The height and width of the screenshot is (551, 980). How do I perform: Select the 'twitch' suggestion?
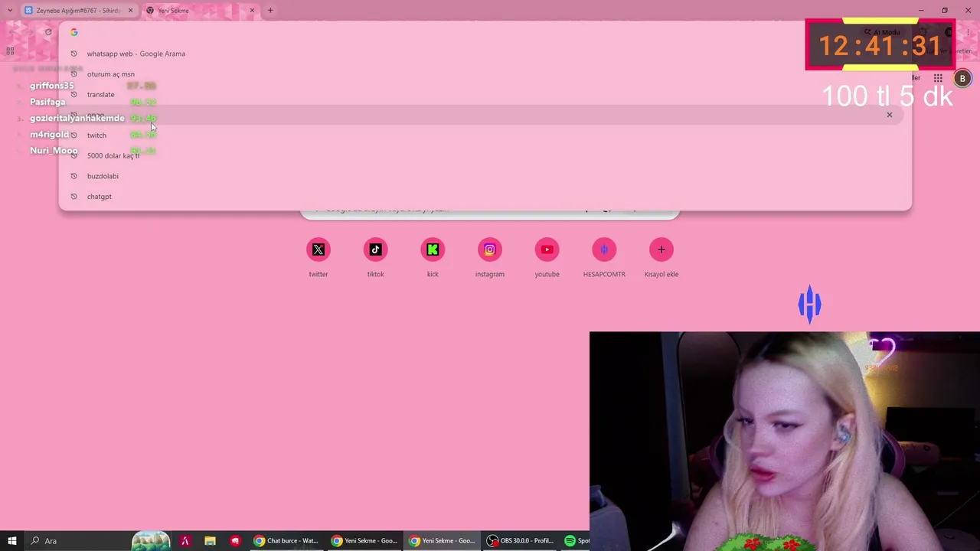(x=485, y=135)
